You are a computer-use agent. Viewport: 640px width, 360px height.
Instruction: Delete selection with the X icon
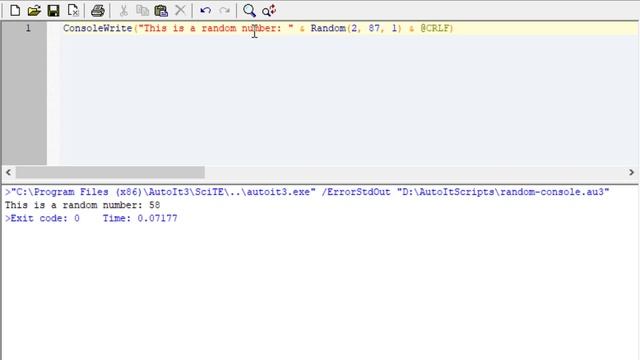click(x=180, y=10)
